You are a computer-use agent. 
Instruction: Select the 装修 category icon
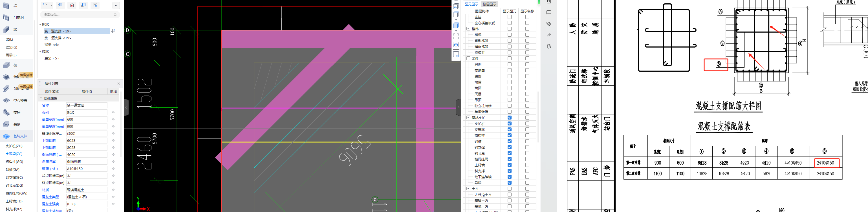pos(6,124)
